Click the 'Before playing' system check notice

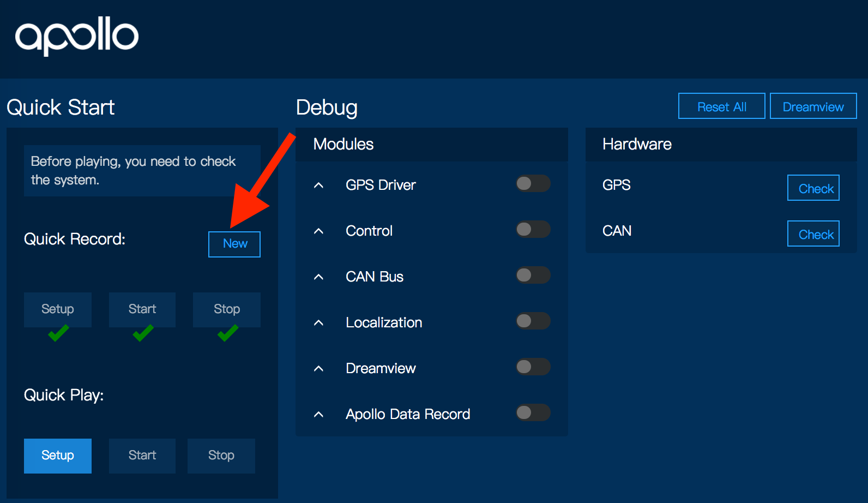142,171
